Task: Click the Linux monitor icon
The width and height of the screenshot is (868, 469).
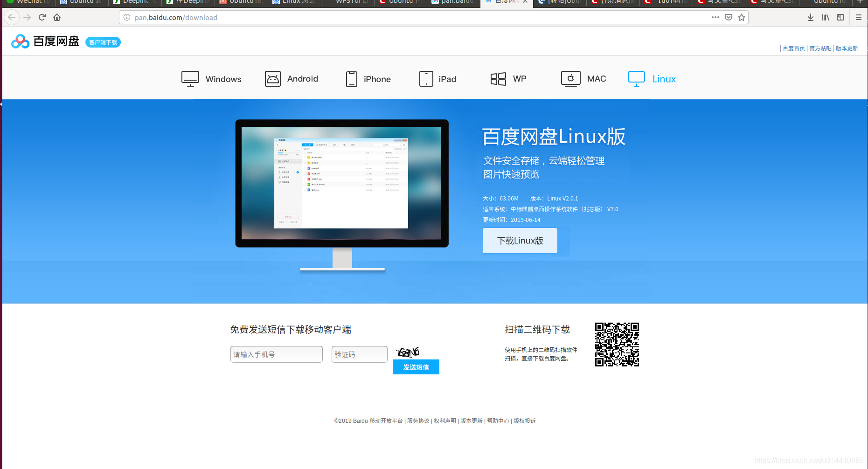Action: 637,79
